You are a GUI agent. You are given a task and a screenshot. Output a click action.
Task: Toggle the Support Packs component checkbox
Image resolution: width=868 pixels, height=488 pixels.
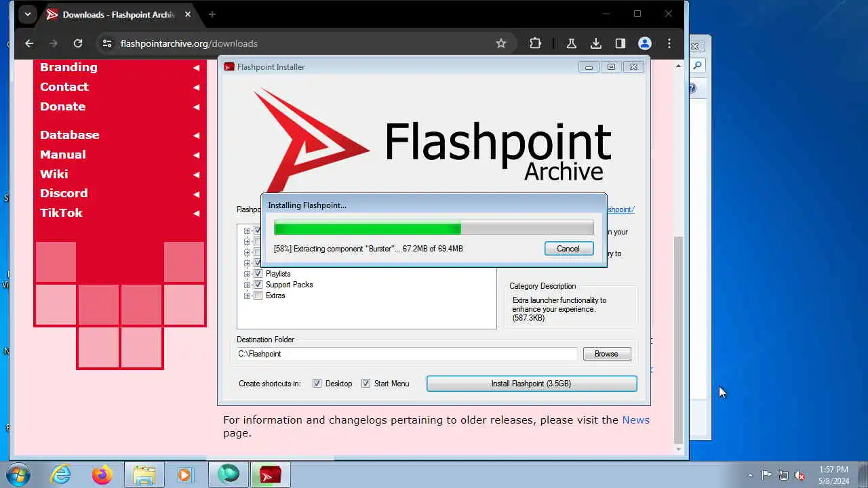point(258,285)
